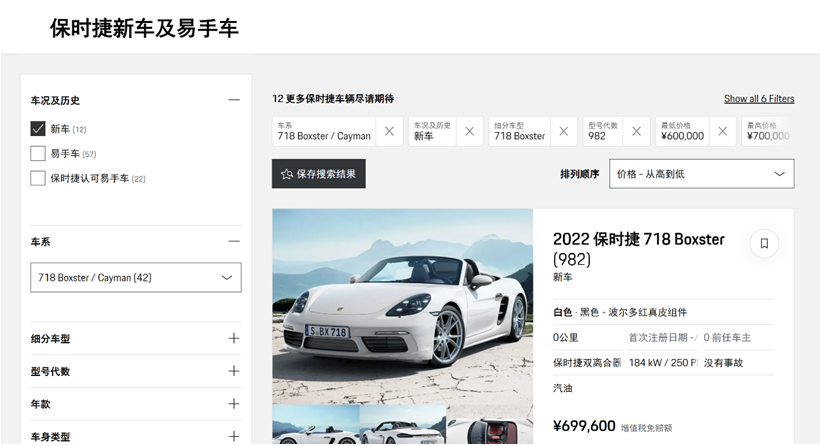Remove the ¥600,000 最低价格 filter chip
This screenshot has height=446, width=820.
point(722,131)
